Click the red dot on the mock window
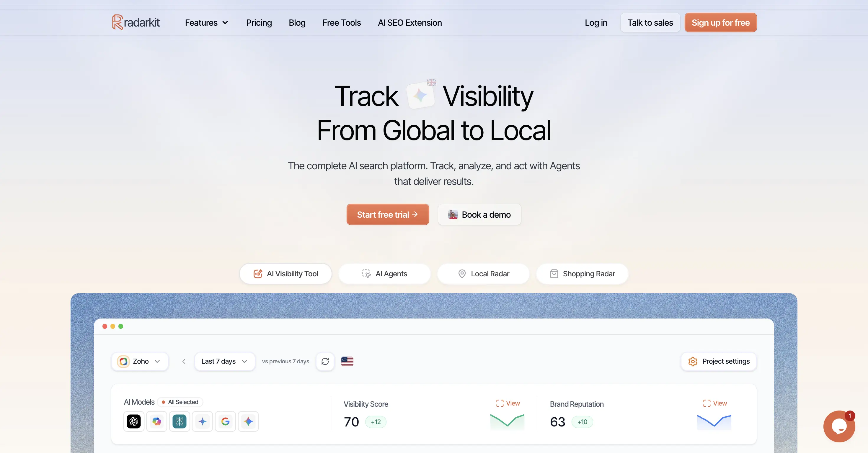 tap(105, 326)
